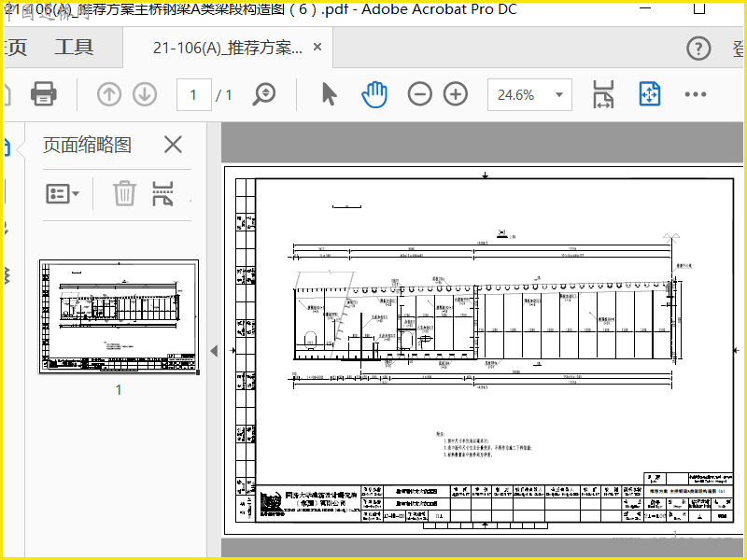
Task: Choose the arrow selection tool
Action: point(329,94)
